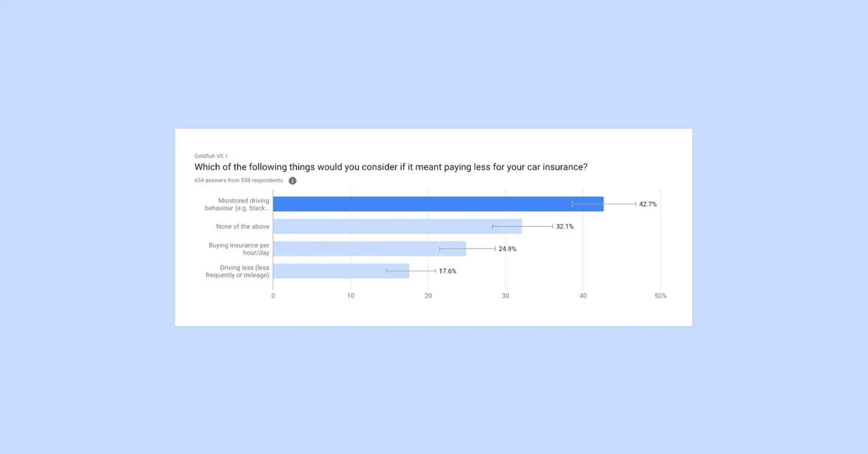868x454 pixels.
Task: Click the 17.6% value label
Action: [448, 271]
